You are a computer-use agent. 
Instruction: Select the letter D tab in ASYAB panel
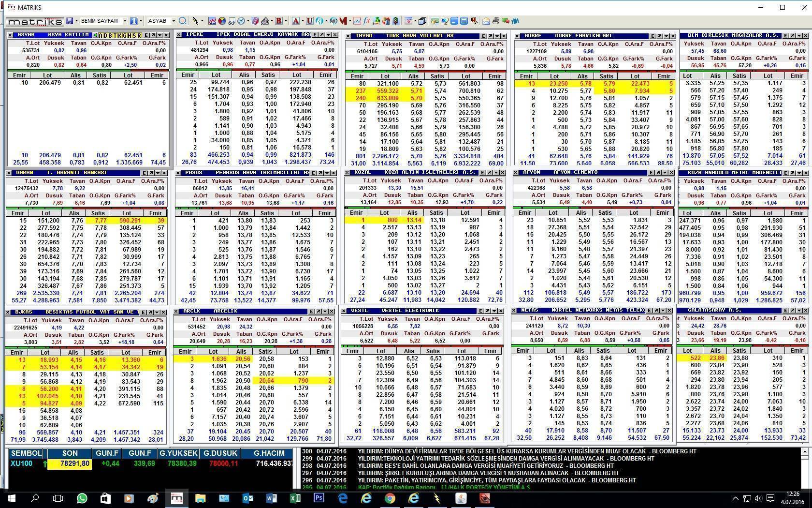click(106, 35)
